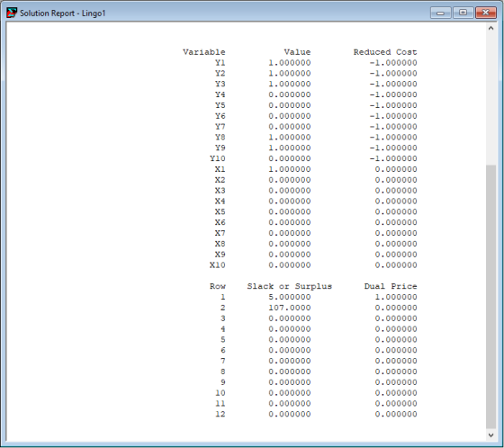Select the X8 variable name
504x448 pixels.
point(220,244)
